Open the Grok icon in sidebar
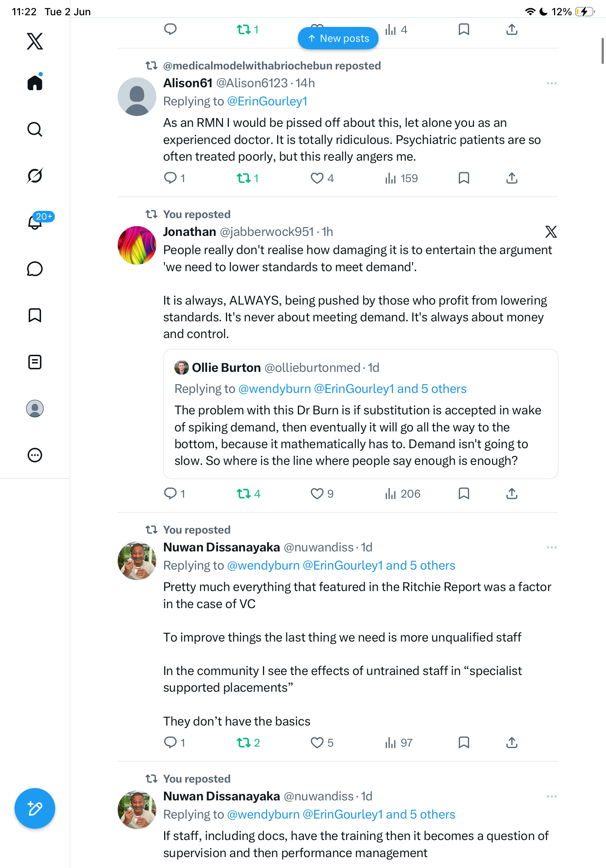Viewport: 606px width, 868px height. [x=35, y=176]
